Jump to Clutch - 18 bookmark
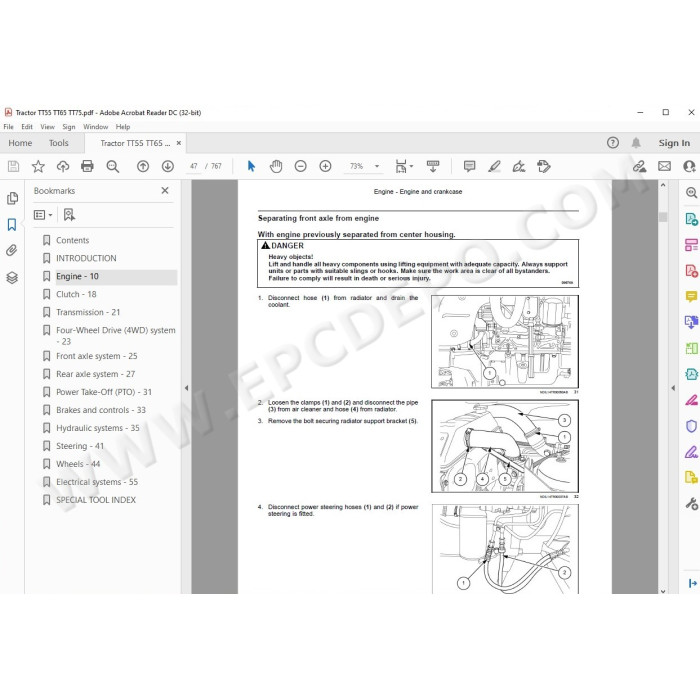700x700 pixels. [x=76, y=294]
